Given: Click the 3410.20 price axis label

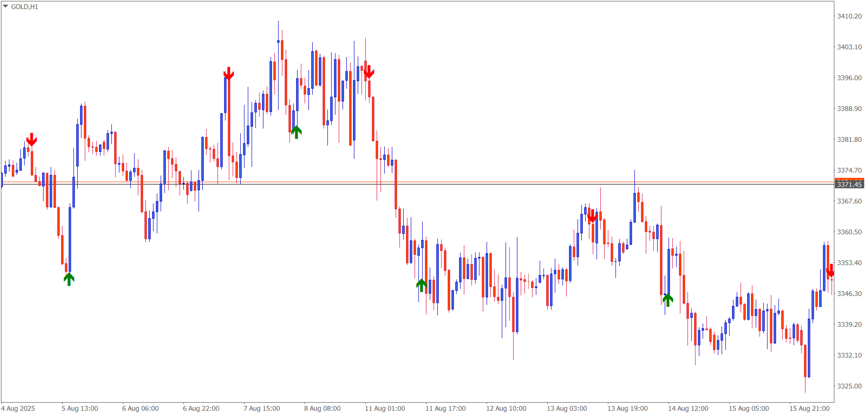Looking at the screenshot, I should point(849,16).
